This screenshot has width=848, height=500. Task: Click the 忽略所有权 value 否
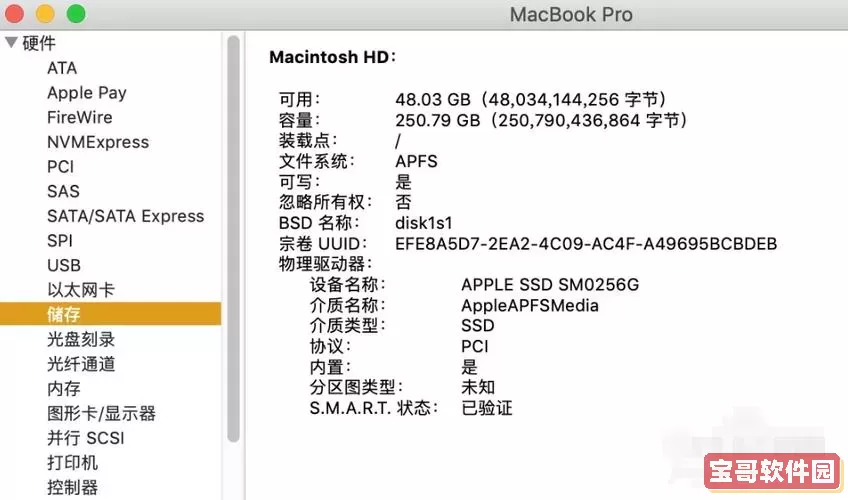tap(403, 202)
